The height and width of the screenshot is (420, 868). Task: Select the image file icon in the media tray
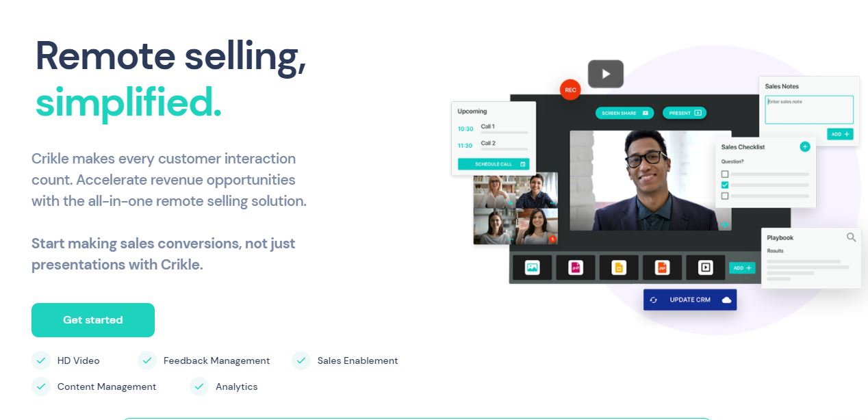(532, 267)
